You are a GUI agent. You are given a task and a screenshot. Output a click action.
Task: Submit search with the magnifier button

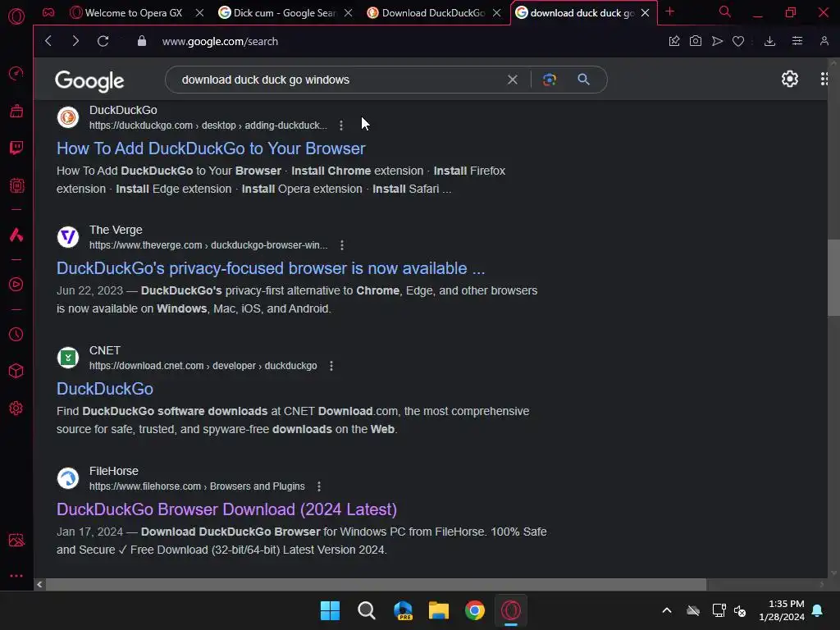tap(583, 80)
